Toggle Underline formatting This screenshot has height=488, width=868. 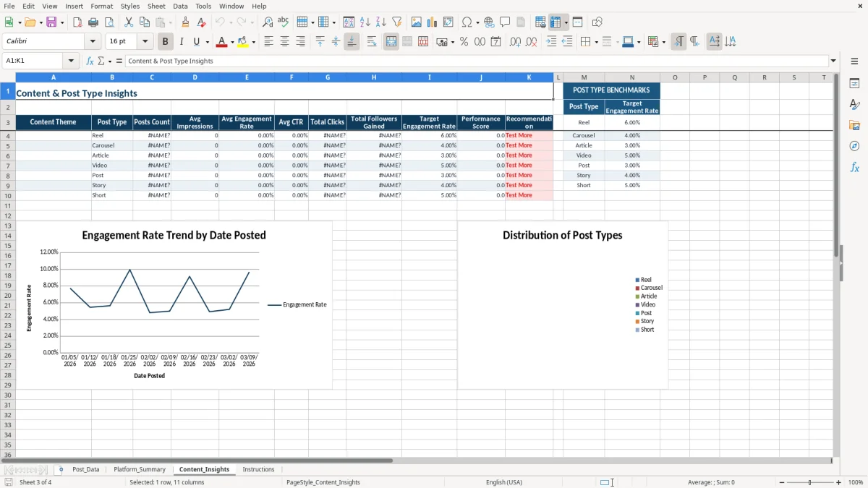[x=197, y=42]
